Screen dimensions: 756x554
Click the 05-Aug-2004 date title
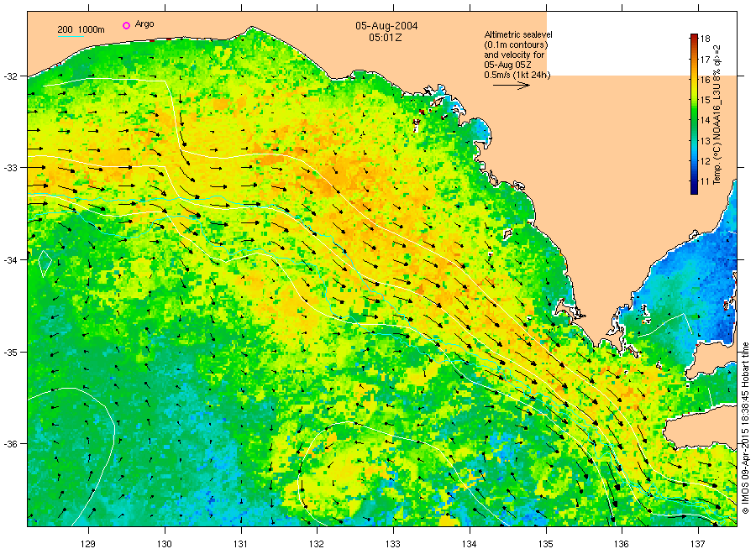[386, 26]
